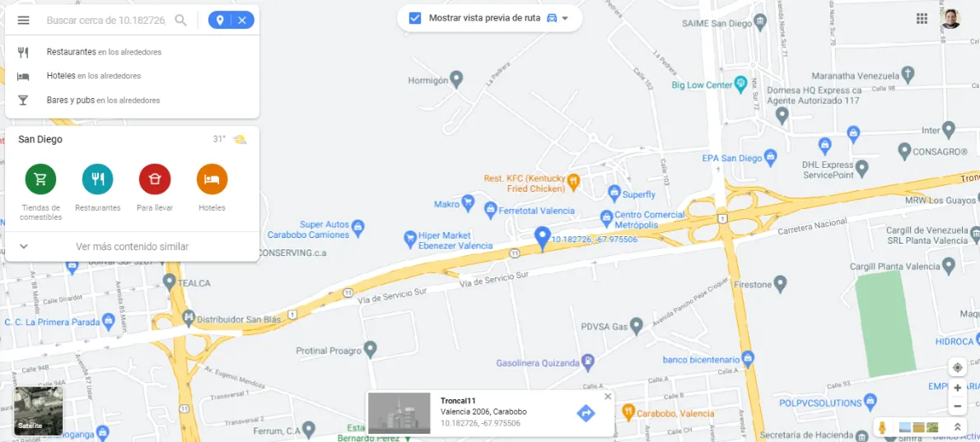This screenshot has height=442, width=980.
Task: Open Street View with the Pegman icon
Action: 883,428
